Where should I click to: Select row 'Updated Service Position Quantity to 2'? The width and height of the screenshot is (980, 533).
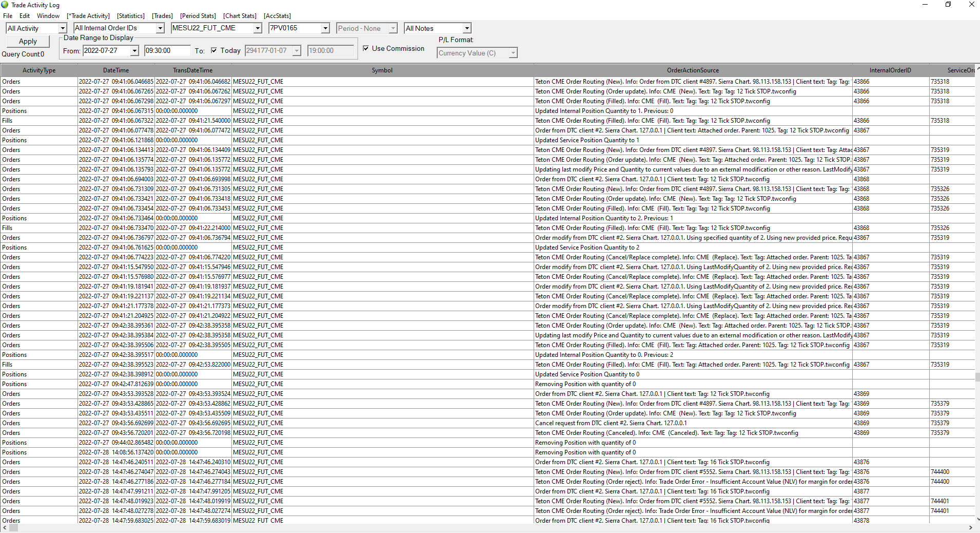click(487, 248)
